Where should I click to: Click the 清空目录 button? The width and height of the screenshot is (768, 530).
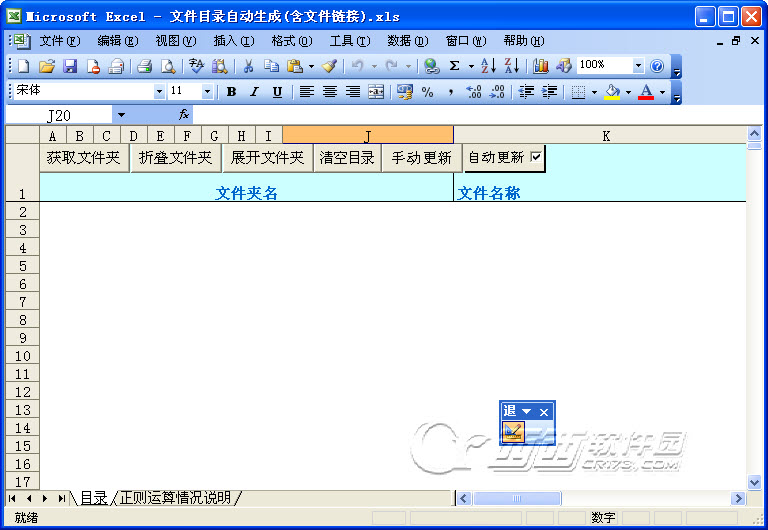pos(347,158)
